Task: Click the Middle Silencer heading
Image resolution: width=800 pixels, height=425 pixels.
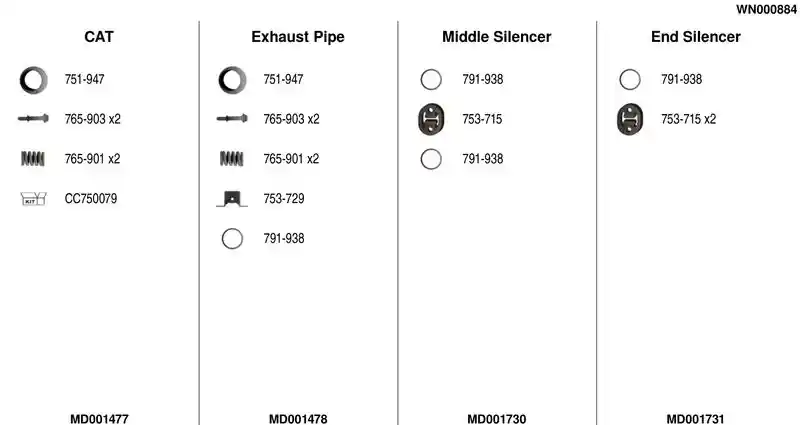Action: click(497, 37)
